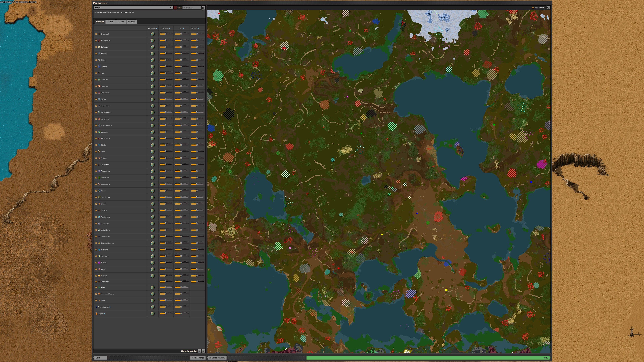Viewport: 644px width, 362px height.
Task: Click the Mod settings button
Action: click(198, 357)
